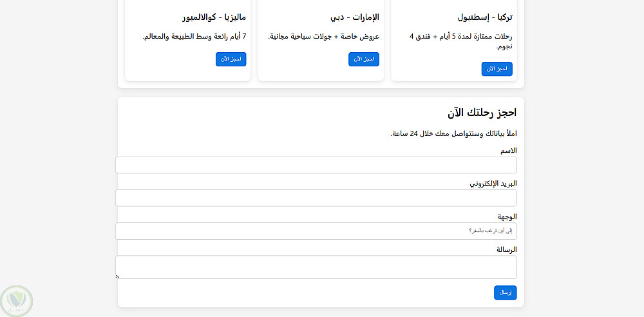Click the resize handle of the الرسالة textarea
The height and width of the screenshot is (317, 644).
click(118, 276)
